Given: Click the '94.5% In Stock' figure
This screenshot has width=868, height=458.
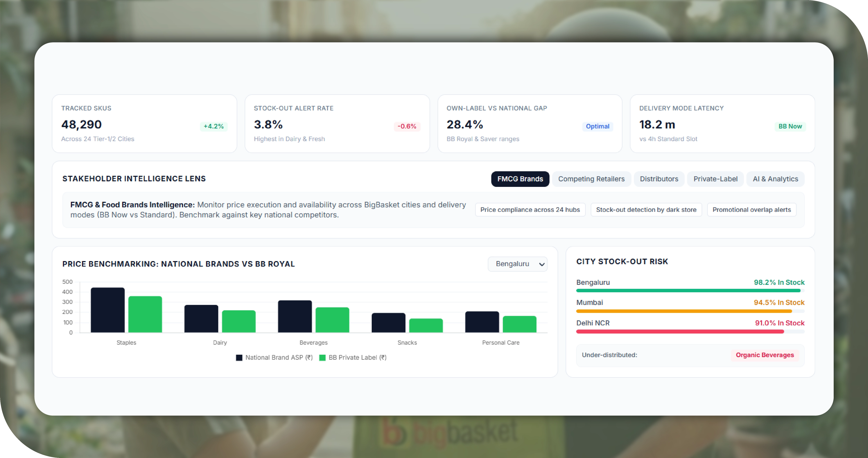Looking at the screenshot, I should (x=779, y=303).
